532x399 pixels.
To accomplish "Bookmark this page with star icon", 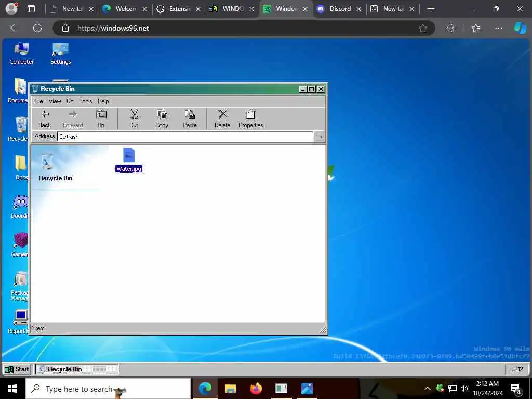I will [x=423, y=28].
